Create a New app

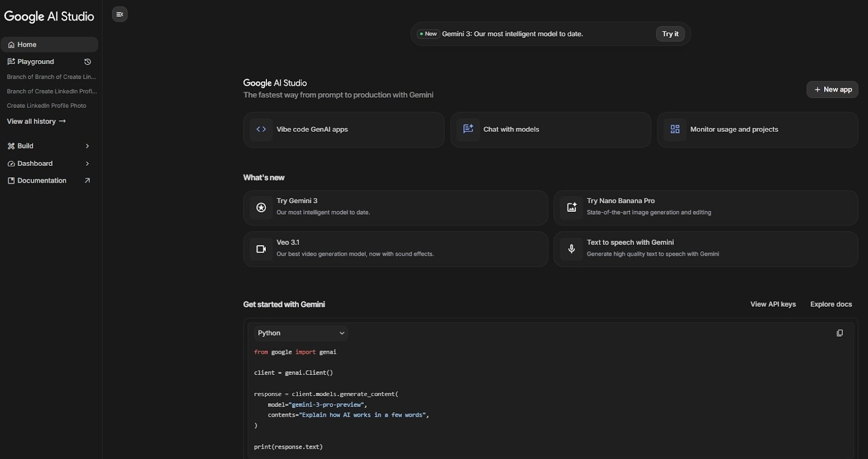click(x=832, y=89)
